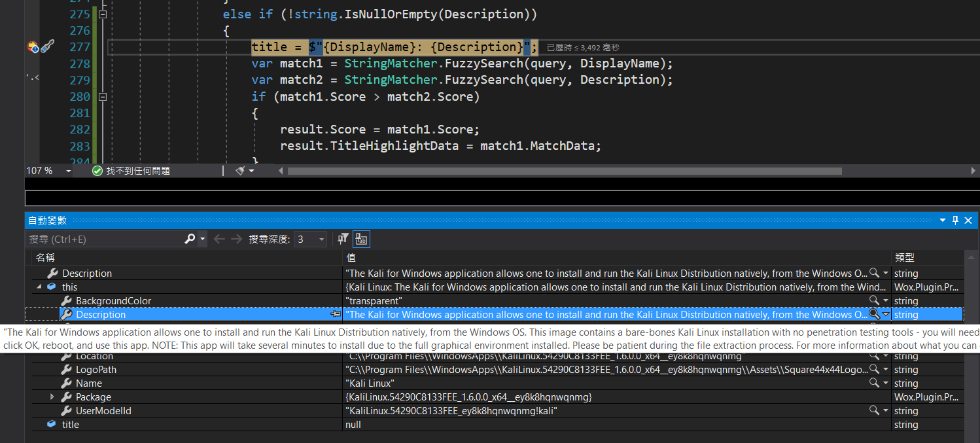Toggle the highlighted text/format button in the Autos toolbar
This screenshot has height=443, width=980.
tap(361, 239)
